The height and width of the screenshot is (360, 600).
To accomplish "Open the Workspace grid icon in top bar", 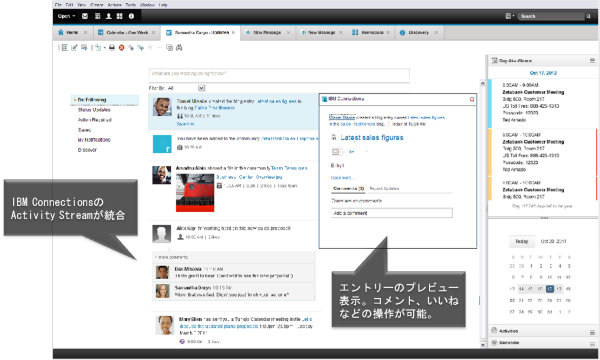I will [x=120, y=16].
